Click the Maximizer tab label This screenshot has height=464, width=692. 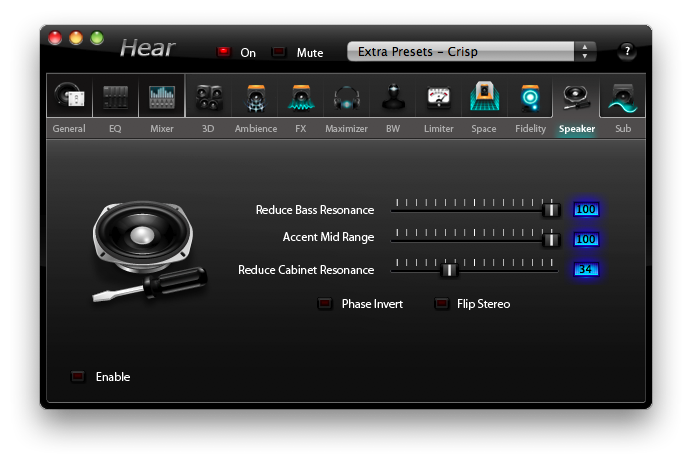pyautogui.click(x=346, y=128)
